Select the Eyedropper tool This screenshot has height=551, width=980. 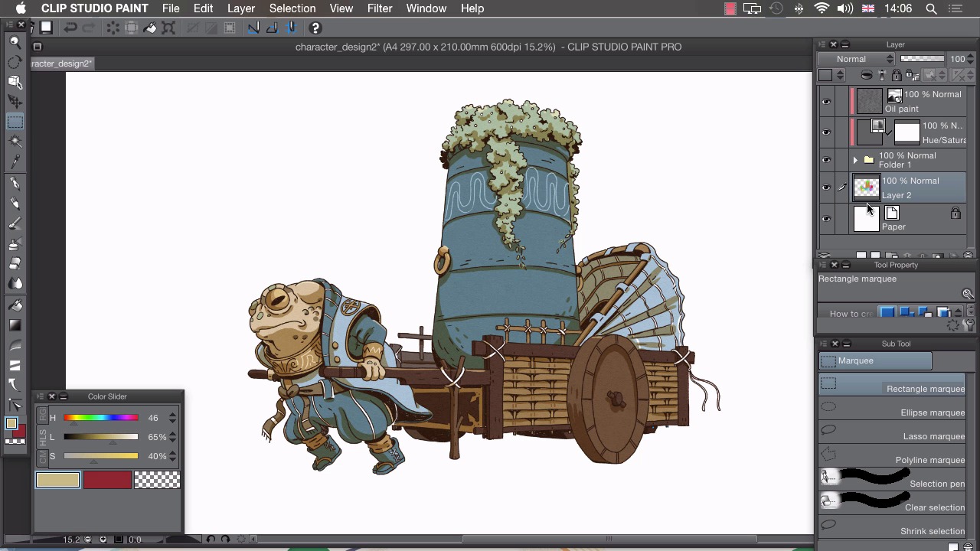[15, 161]
